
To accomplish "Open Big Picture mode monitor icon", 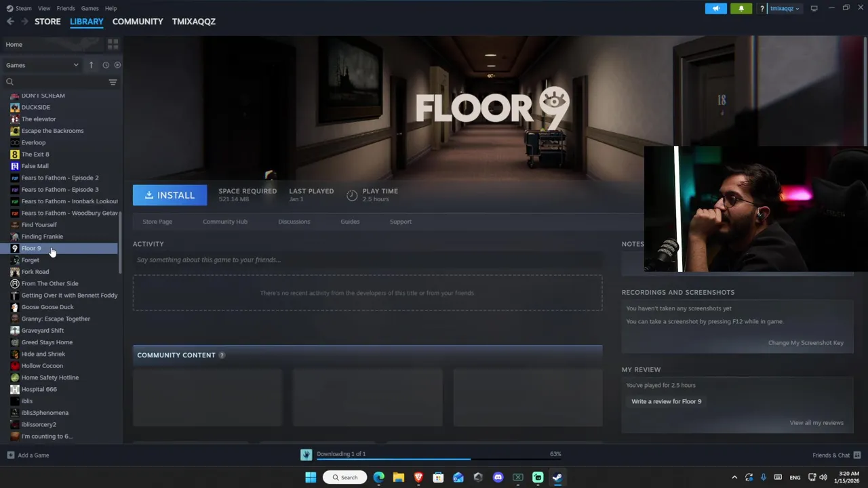I will 814,8.
